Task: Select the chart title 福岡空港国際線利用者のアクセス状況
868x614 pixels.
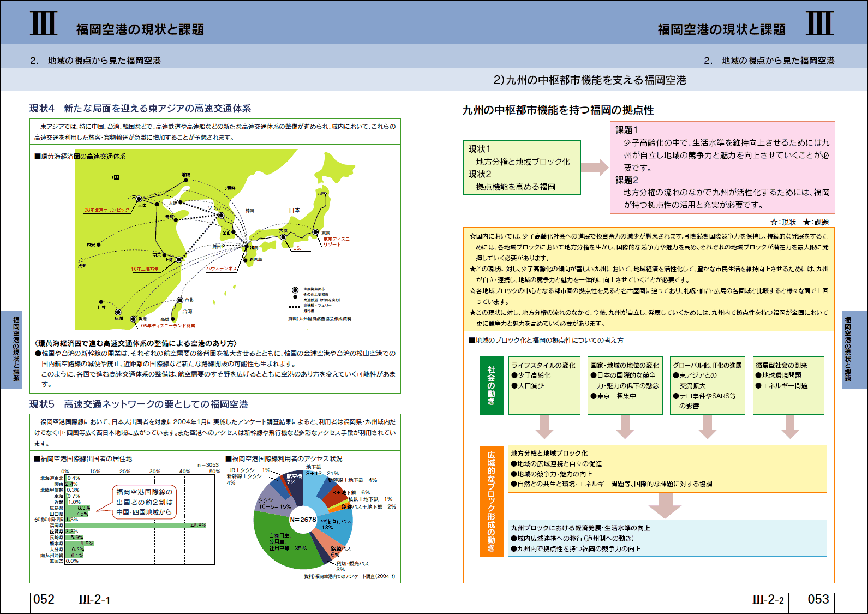Action: point(284,459)
